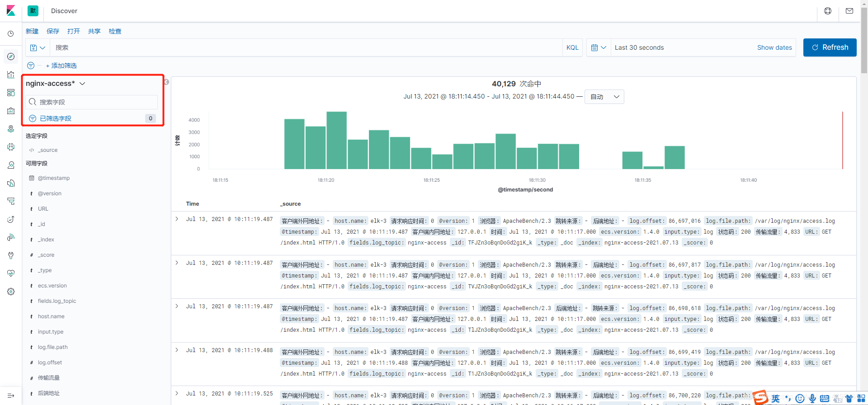Open the Machine Learning icon in sidebar
The width and height of the screenshot is (868, 405).
click(x=11, y=147)
